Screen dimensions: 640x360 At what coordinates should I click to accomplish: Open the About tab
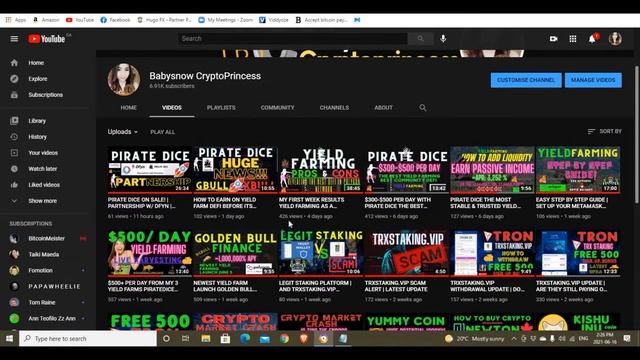[x=383, y=108]
